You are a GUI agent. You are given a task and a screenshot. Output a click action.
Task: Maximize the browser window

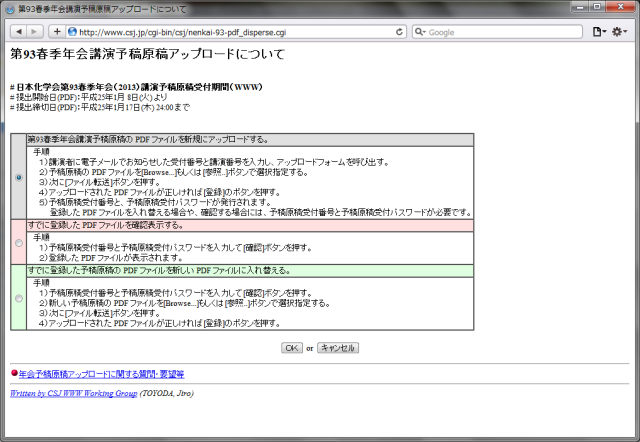pyautogui.click(x=597, y=6)
